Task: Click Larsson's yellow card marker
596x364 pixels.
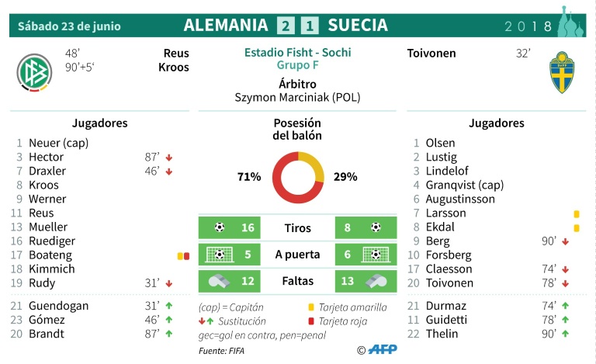Action: pyautogui.click(x=577, y=214)
